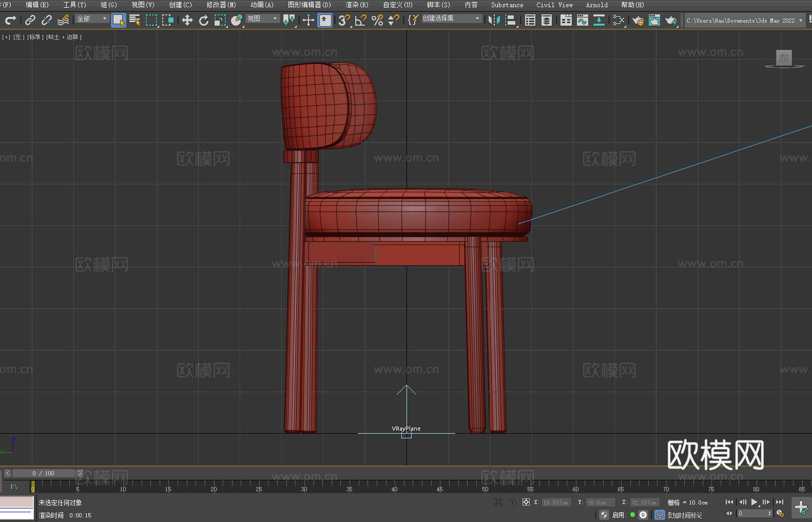This screenshot has height=522, width=812.
Task: Click the [粘土 + 边面] display label
Action: (64, 37)
